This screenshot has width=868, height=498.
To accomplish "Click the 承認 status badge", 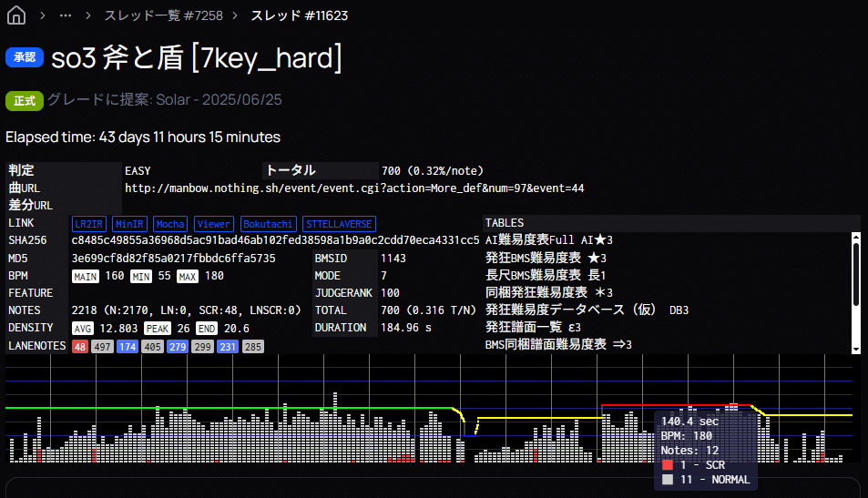I will click(25, 57).
